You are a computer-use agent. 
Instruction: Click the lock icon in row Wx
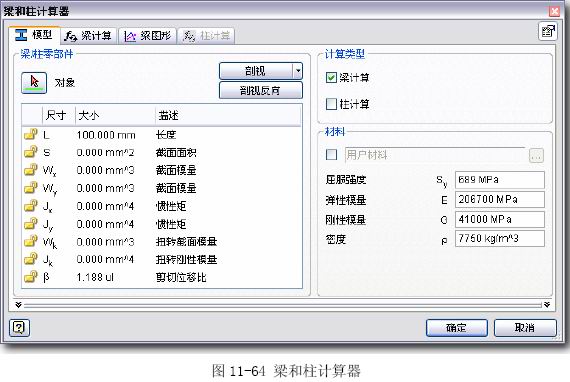pyautogui.click(x=31, y=170)
